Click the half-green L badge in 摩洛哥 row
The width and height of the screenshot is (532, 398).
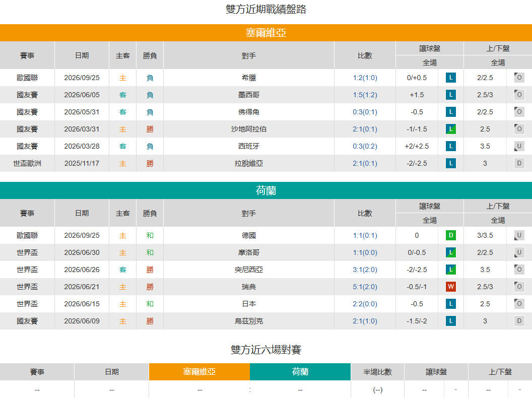(x=450, y=252)
